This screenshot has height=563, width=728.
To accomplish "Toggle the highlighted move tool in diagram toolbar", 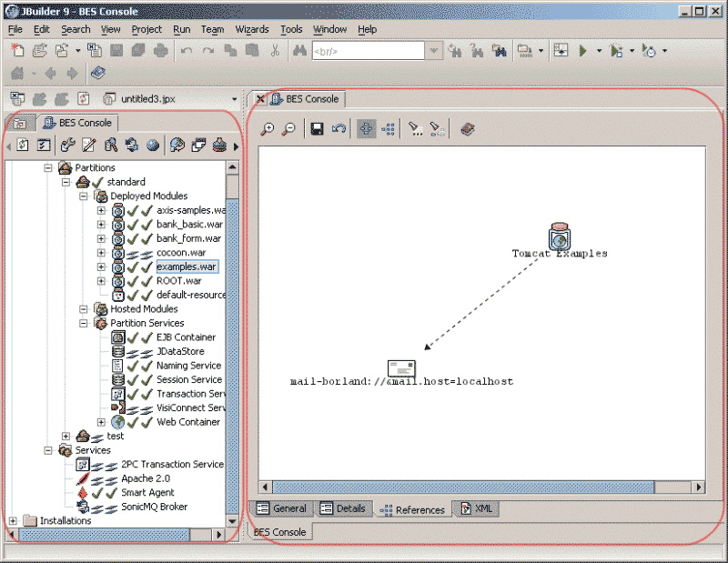I will click(366, 130).
